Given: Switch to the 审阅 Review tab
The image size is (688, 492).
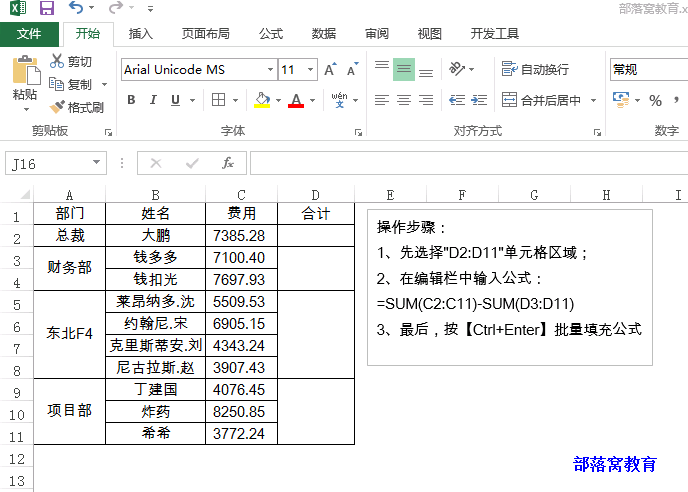Looking at the screenshot, I should (x=377, y=34).
